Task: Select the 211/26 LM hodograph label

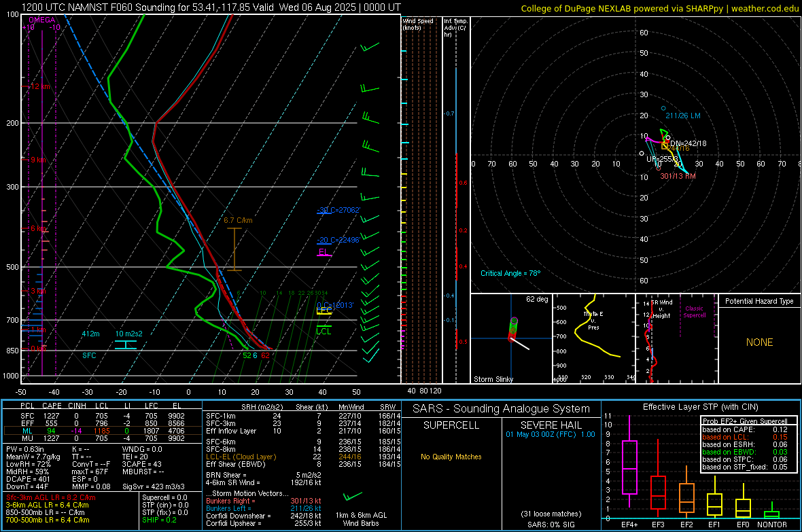Action: (x=683, y=116)
